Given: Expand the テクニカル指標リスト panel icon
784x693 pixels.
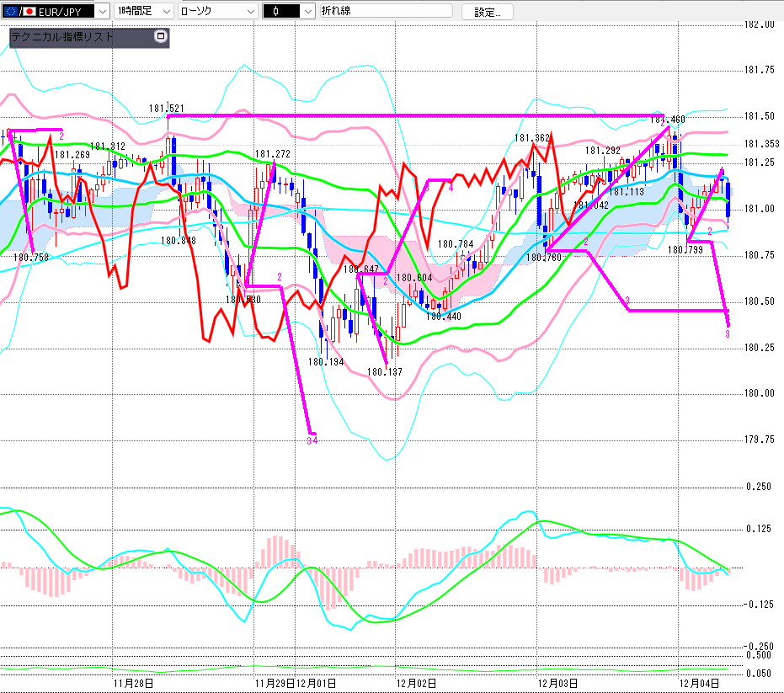Looking at the screenshot, I should coord(161,37).
